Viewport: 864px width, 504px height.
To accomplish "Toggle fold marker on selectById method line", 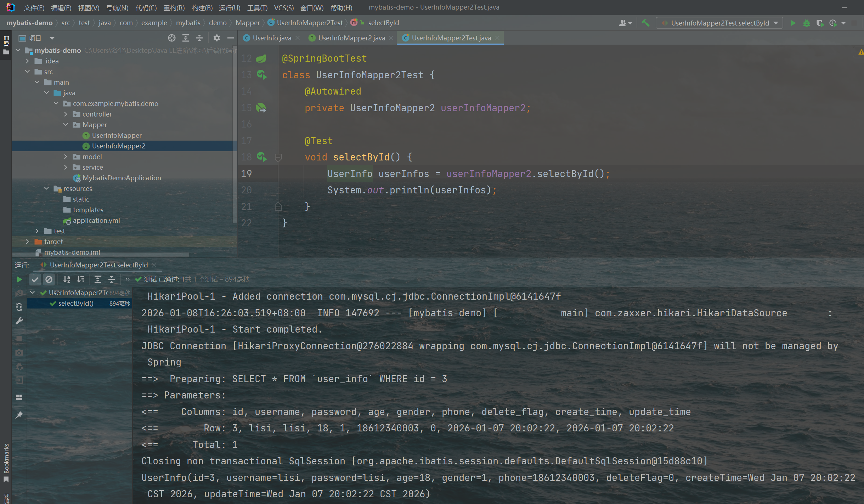I will (278, 157).
